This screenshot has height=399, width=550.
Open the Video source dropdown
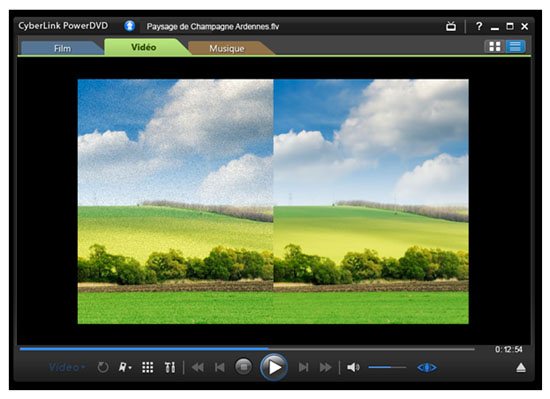coord(67,367)
